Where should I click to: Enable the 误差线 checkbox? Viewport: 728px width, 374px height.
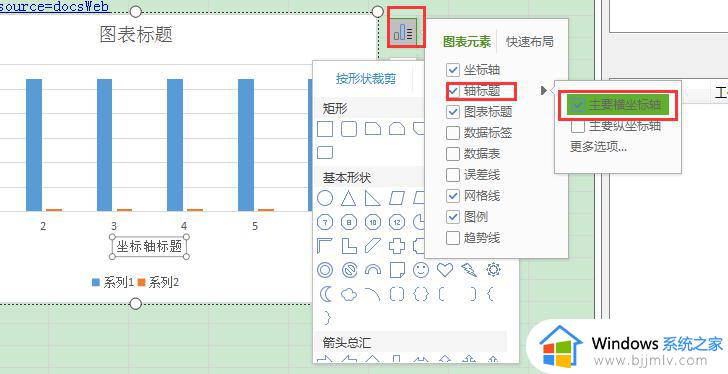coord(453,175)
